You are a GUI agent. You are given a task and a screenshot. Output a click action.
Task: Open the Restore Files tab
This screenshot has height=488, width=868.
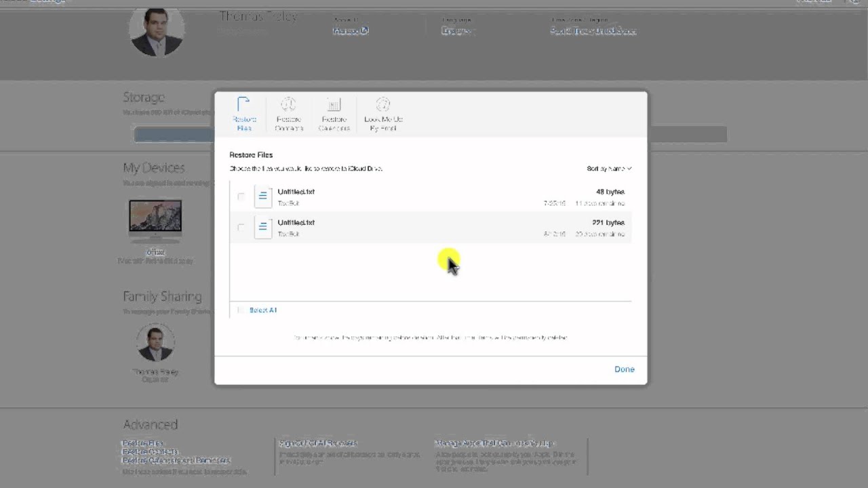pos(243,114)
